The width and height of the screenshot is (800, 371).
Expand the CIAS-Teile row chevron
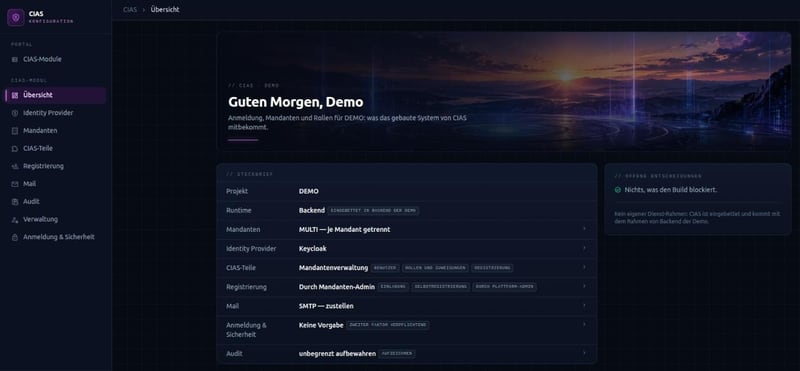pos(584,267)
